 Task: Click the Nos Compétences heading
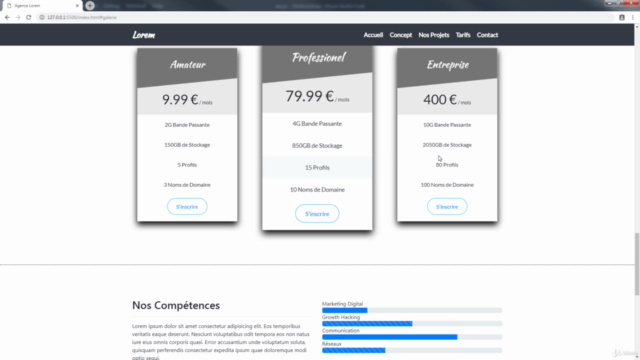click(176, 305)
